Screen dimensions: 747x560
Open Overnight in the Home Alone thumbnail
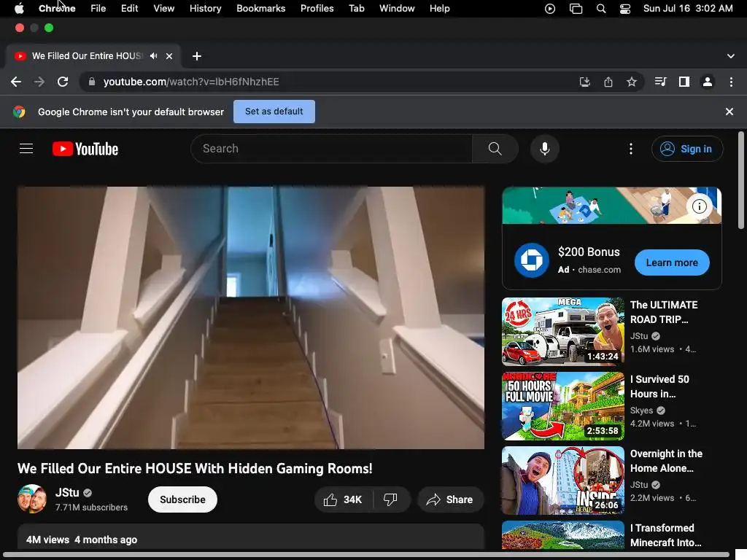click(562, 480)
